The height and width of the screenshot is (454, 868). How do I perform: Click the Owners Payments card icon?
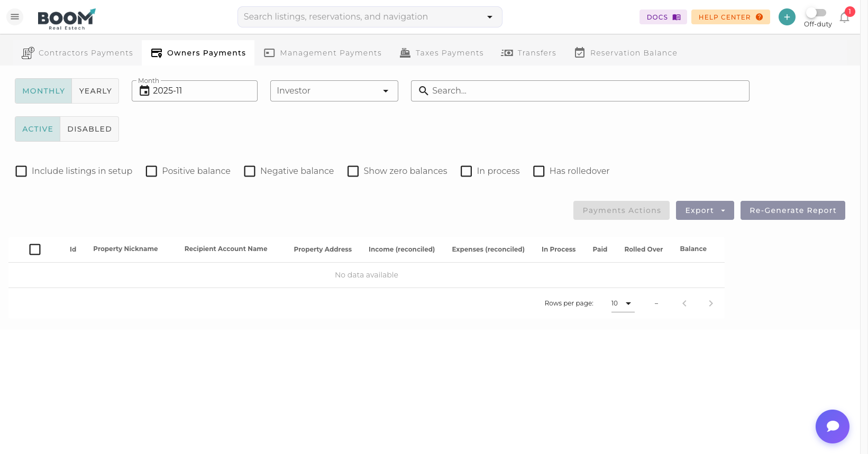click(x=157, y=53)
